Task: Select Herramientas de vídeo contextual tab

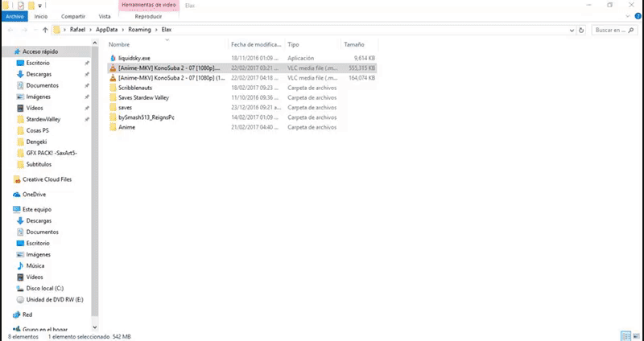Action: coord(149,6)
